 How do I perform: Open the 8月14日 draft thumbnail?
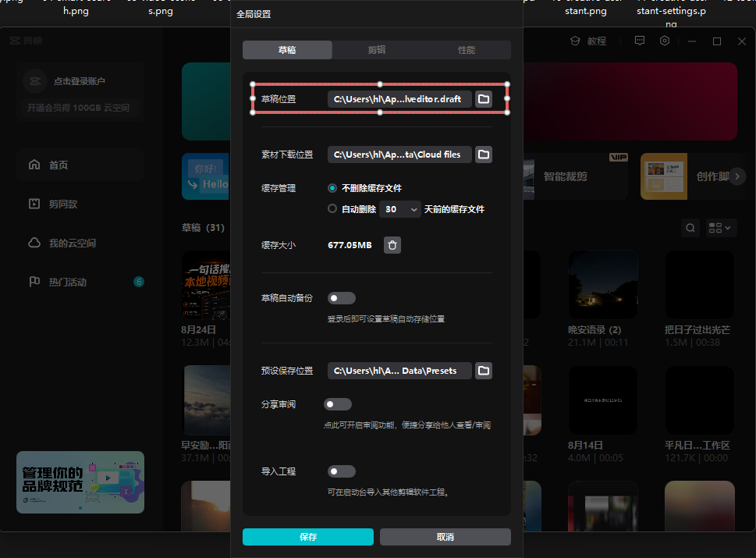point(603,400)
